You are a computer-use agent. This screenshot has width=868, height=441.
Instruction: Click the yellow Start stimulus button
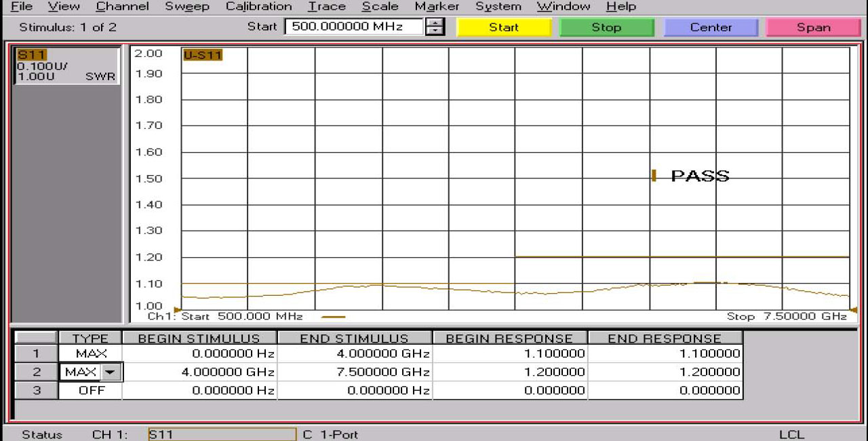coord(504,27)
